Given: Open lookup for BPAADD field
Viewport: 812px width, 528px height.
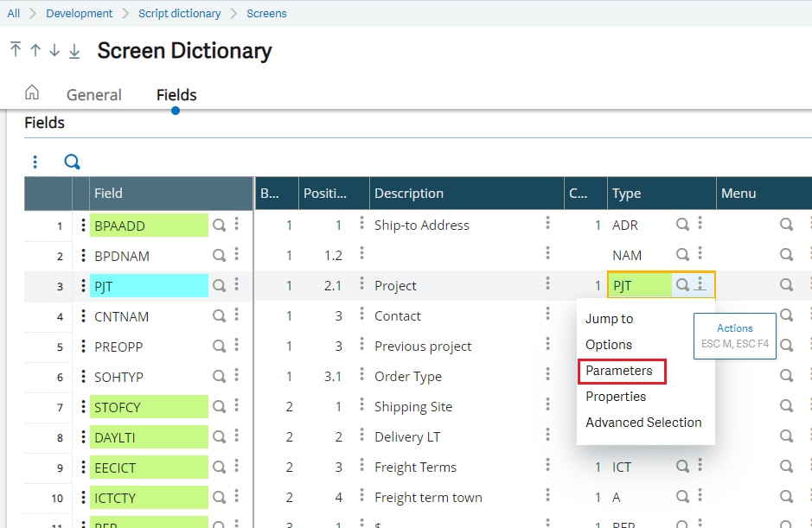Looking at the screenshot, I should [x=220, y=226].
